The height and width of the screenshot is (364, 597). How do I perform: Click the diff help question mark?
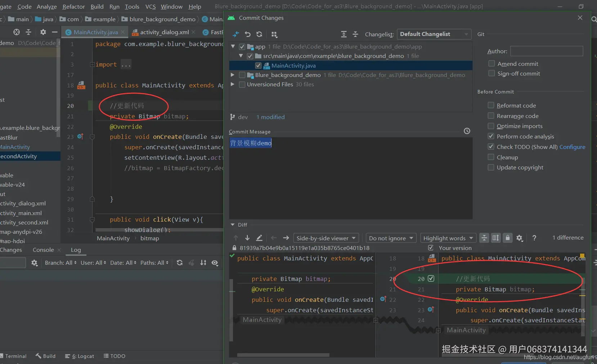pos(534,238)
